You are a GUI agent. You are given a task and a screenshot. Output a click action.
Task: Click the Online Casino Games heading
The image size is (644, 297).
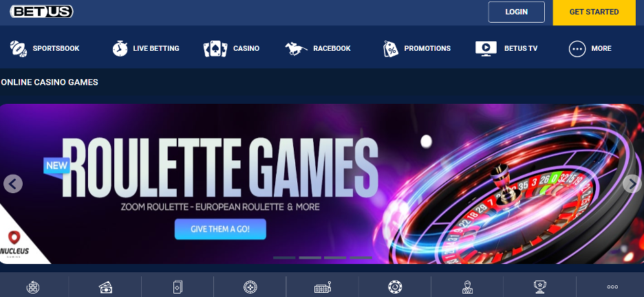click(x=50, y=82)
